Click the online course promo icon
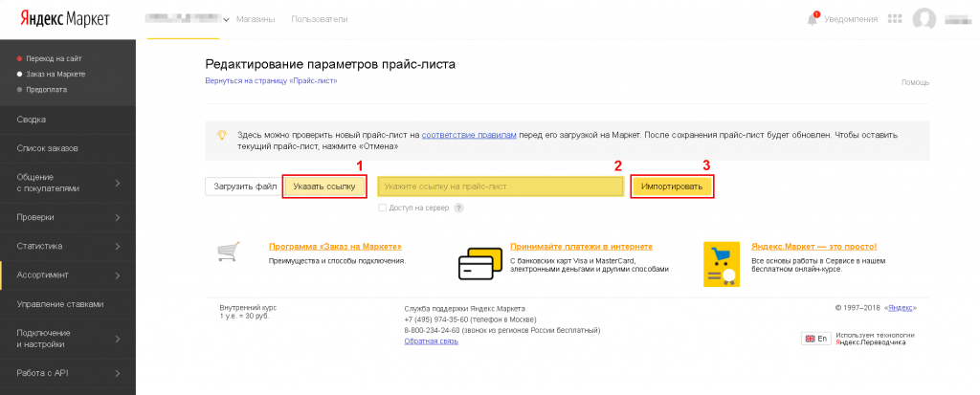The height and width of the screenshot is (395, 980). 722,265
